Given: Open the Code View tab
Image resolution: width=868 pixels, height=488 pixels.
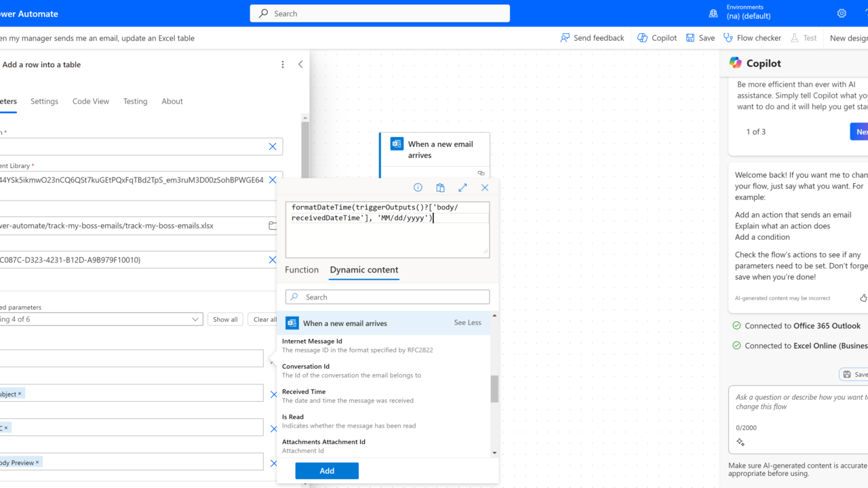Looking at the screenshot, I should click(x=91, y=101).
